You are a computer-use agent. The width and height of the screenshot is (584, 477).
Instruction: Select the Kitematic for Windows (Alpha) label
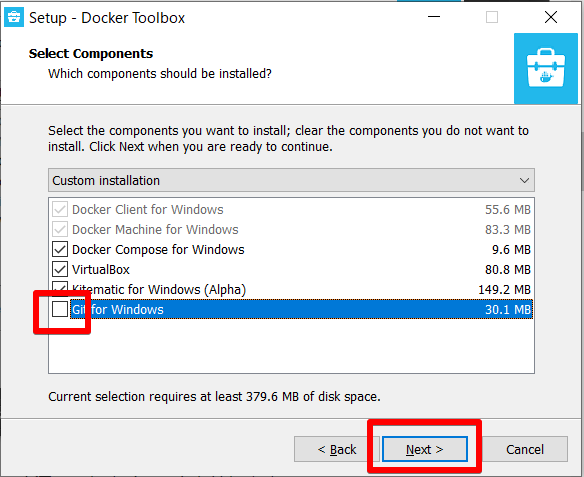(159, 289)
